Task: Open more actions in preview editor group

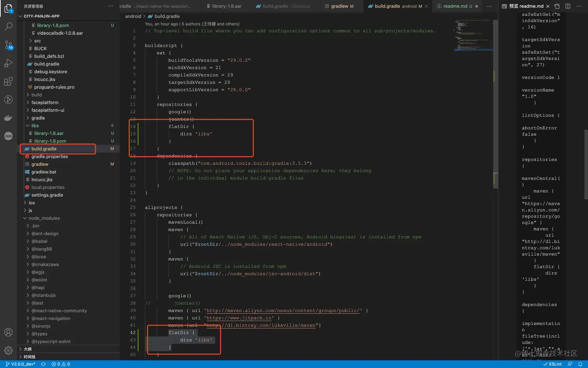Action: (x=579, y=6)
